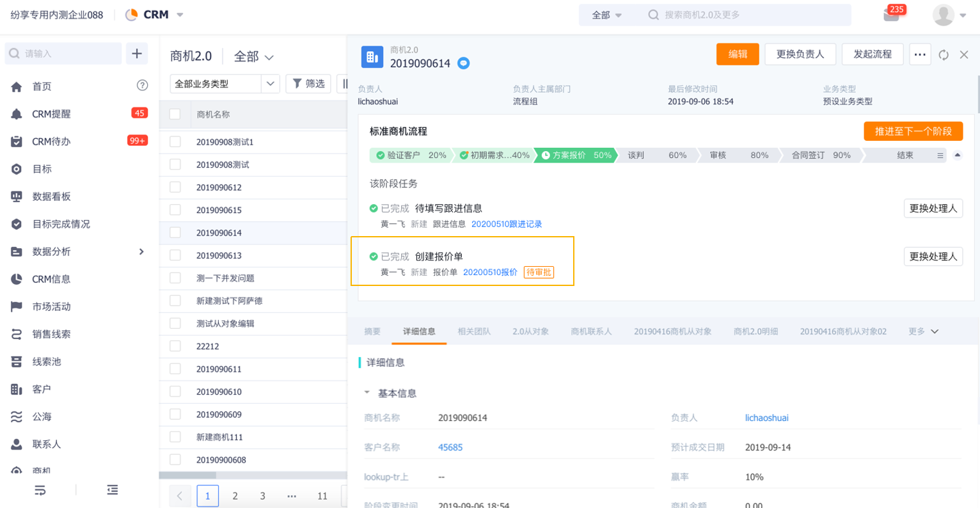The image size is (980, 508).
Task: Switch to the 摘要 tab
Action: tap(372, 331)
